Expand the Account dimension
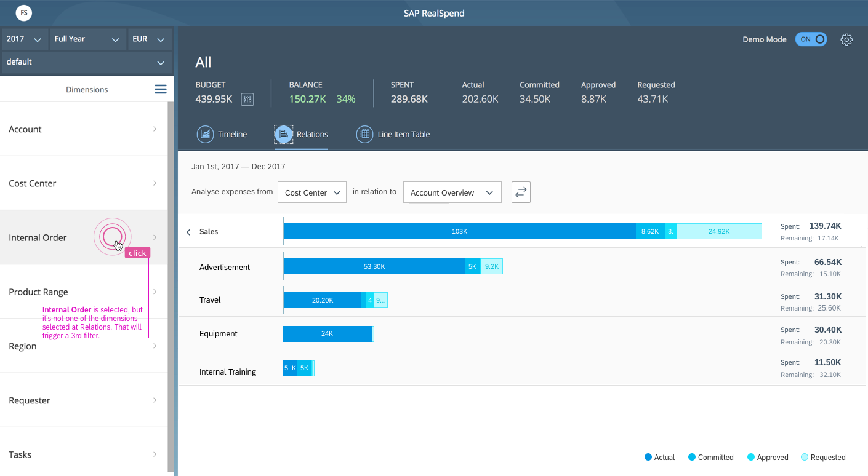The width and height of the screenshot is (868, 476). click(x=84, y=129)
